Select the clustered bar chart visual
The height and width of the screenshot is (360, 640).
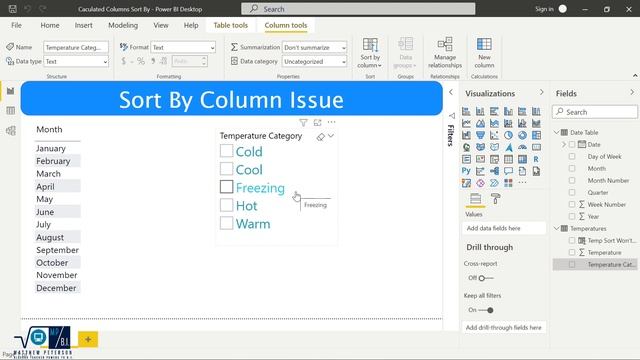coord(494,111)
